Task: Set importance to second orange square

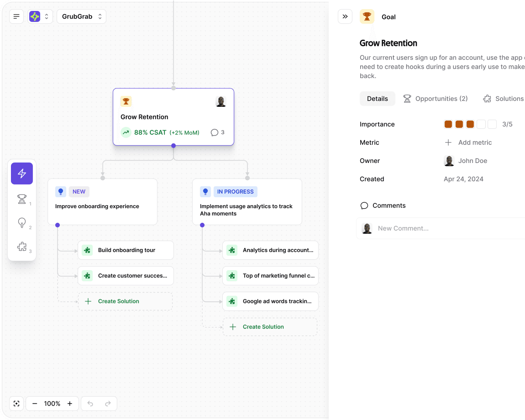Action: (459, 124)
